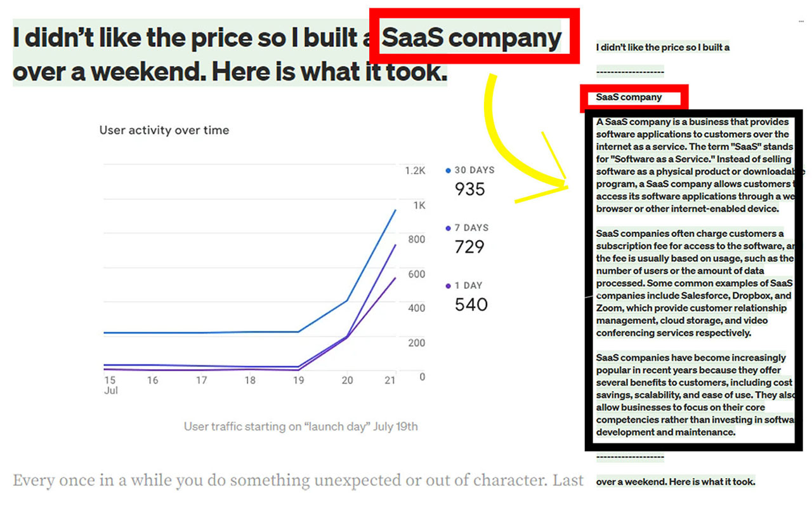
Task: Select "SaaS company" in the main headline
Action: click(x=472, y=39)
